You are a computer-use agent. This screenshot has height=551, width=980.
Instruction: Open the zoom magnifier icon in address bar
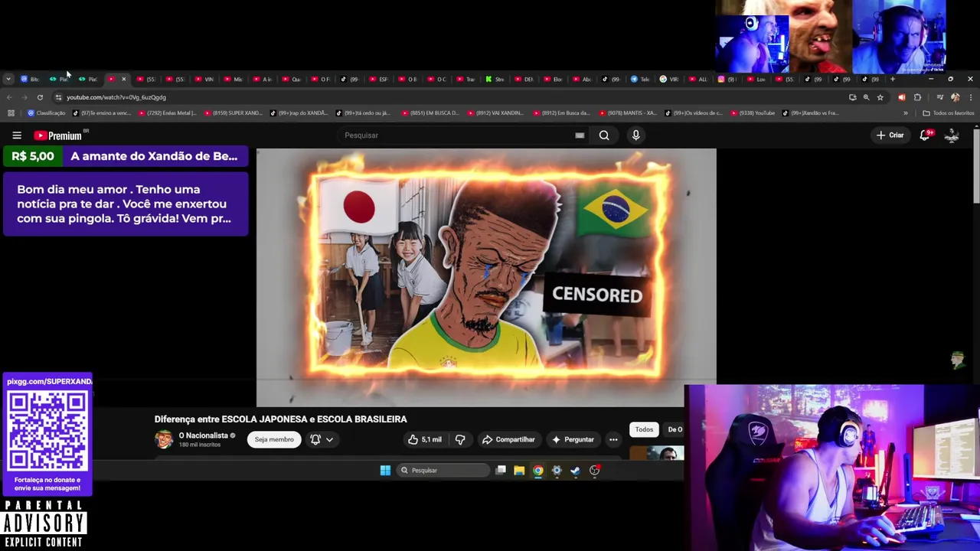pyautogui.click(x=866, y=97)
